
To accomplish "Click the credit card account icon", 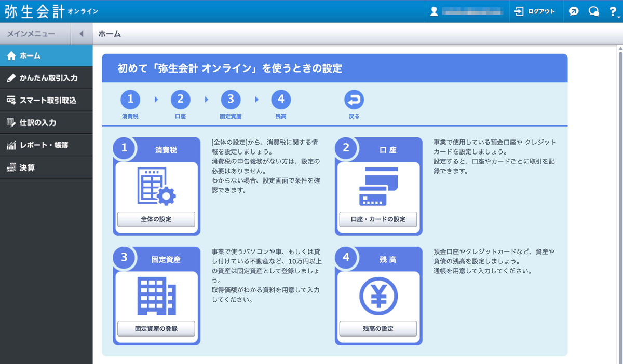I will coord(378,187).
